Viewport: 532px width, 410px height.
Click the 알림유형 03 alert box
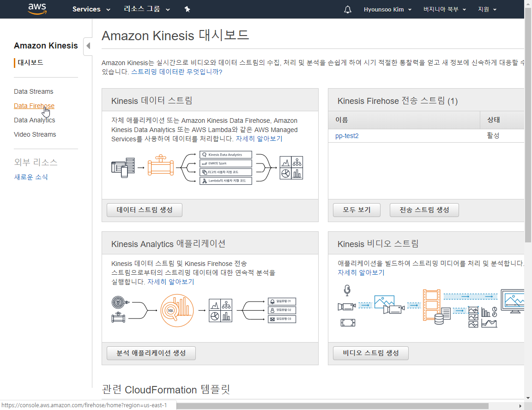click(282, 319)
